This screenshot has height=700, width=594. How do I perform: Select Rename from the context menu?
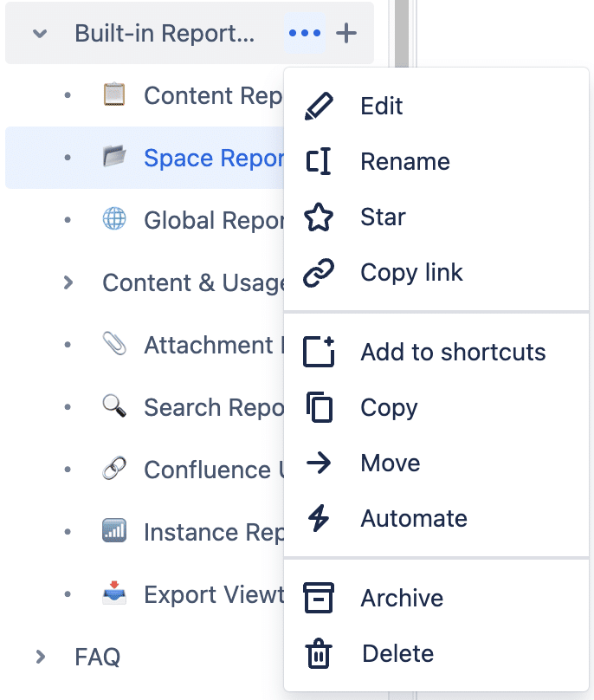point(404,161)
